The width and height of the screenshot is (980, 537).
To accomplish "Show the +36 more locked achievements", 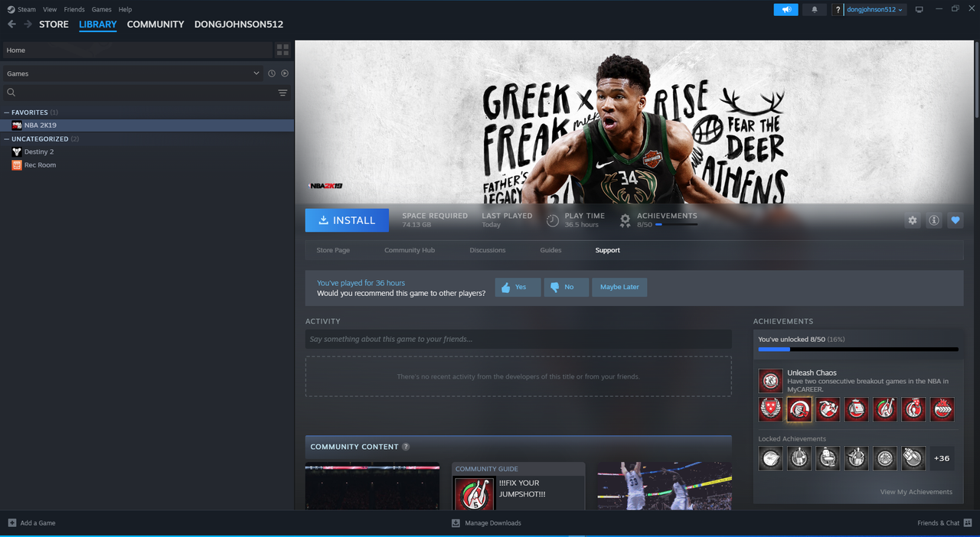I will point(942,458).
